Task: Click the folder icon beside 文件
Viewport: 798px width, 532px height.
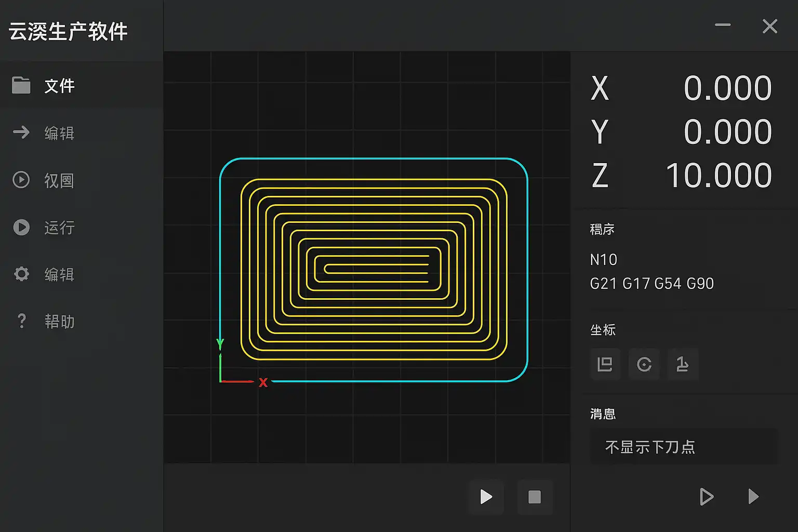Action: (x=21, y=85)
